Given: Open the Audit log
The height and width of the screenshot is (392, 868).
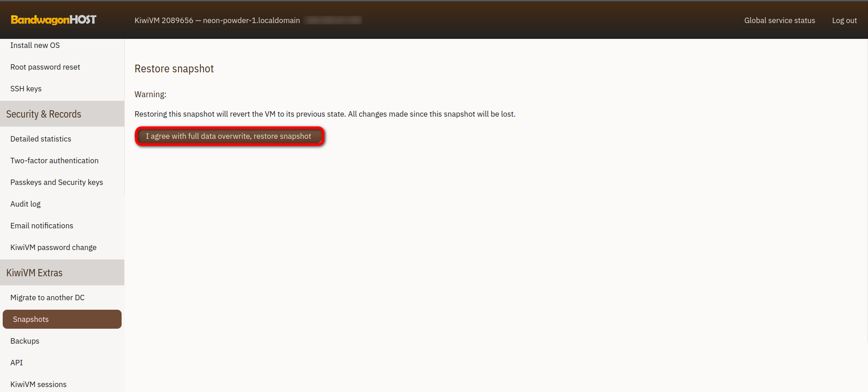Looking at the screenshot, I should pyautogui.click(x=25, y=204).
